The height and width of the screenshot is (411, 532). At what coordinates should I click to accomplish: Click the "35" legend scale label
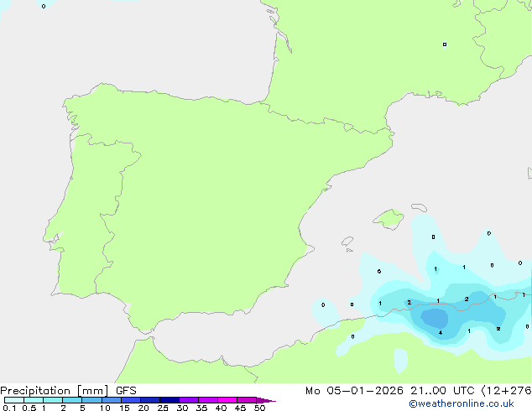201,408
